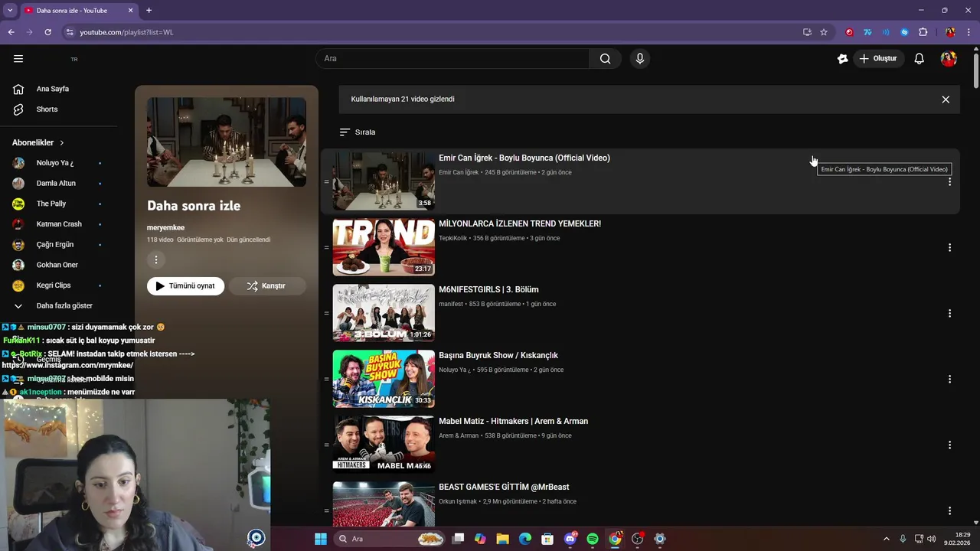Show hidden system tray icons chevron
The width and height of the screenshot is (980, 551).
887,539
